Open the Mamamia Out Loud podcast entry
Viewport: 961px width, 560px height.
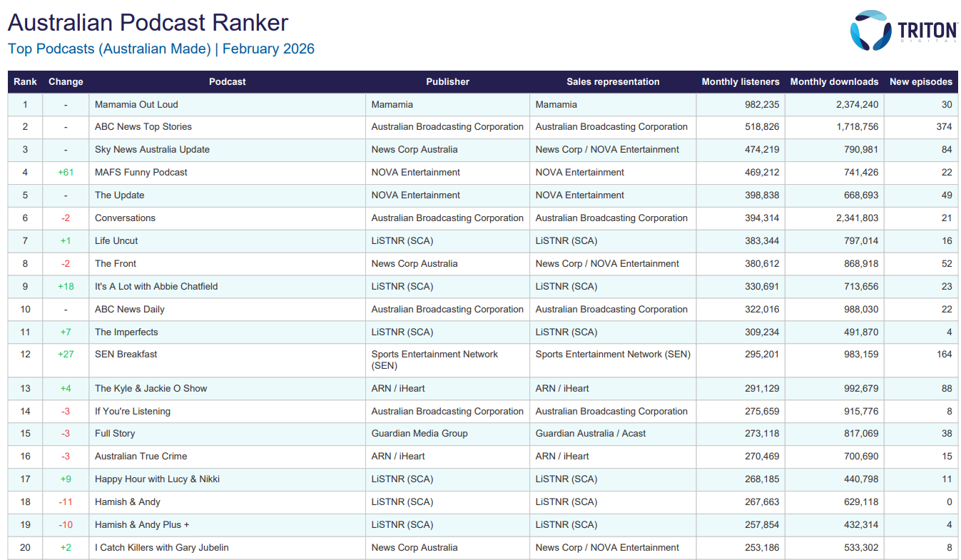(x=136, y=105)
